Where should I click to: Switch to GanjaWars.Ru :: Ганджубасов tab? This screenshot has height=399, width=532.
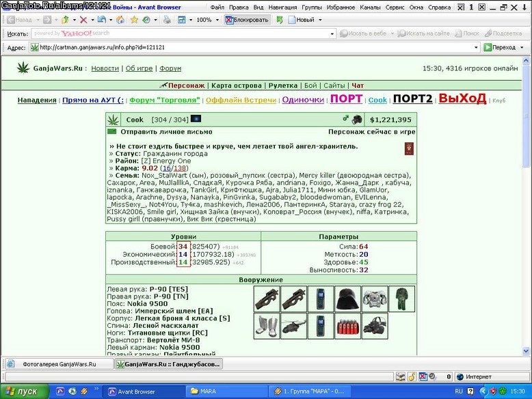tap(169, 364)
